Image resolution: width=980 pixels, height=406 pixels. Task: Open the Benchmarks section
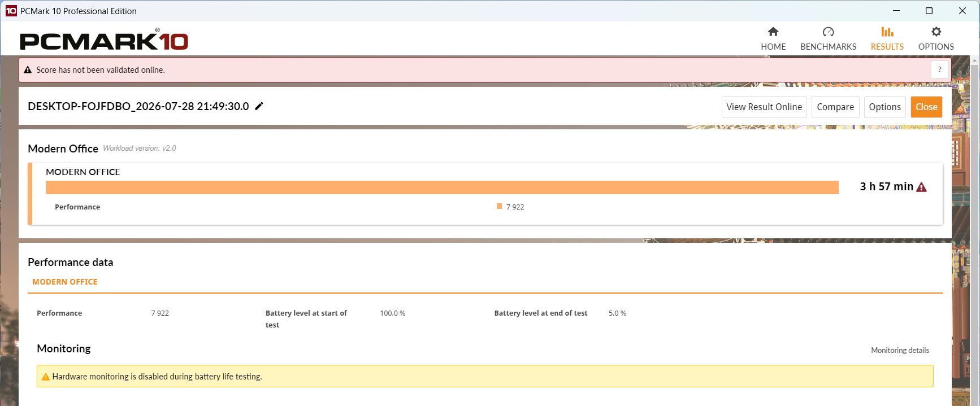pyautogui.click(x=828, y=38)
